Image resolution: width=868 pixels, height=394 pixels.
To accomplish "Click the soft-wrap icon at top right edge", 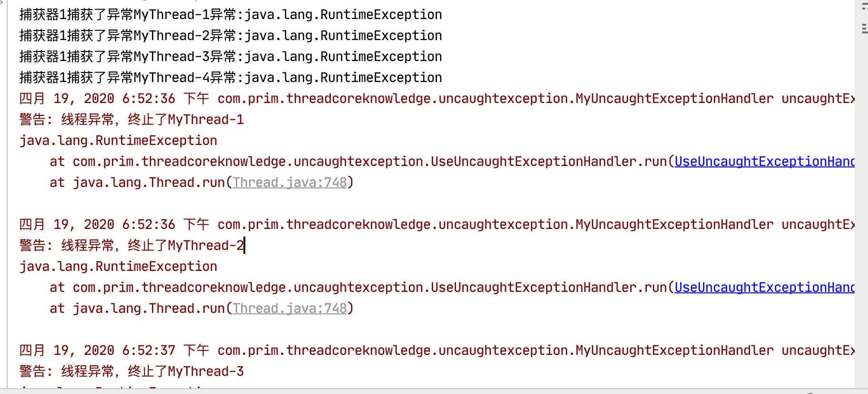I will [864, 7].
